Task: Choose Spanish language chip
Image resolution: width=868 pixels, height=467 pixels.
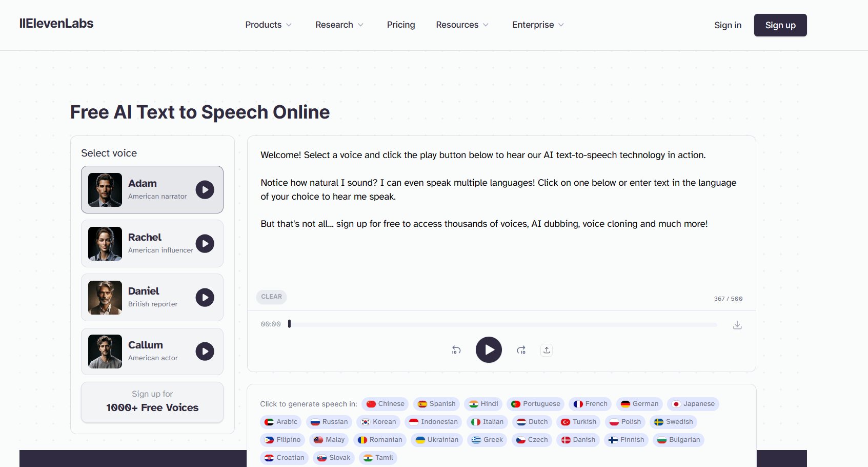Action: click(436, 404)
